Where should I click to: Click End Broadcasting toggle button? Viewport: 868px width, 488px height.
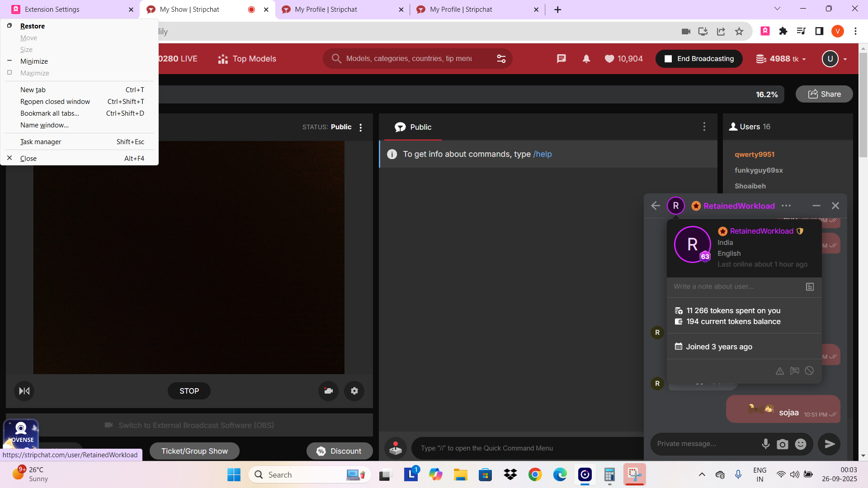click(699, 59)
